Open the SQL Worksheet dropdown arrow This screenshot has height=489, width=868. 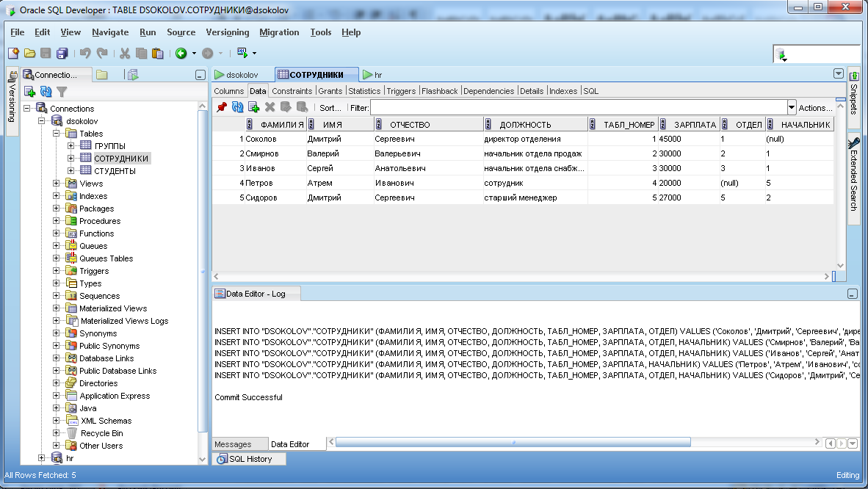pos(254,53)
